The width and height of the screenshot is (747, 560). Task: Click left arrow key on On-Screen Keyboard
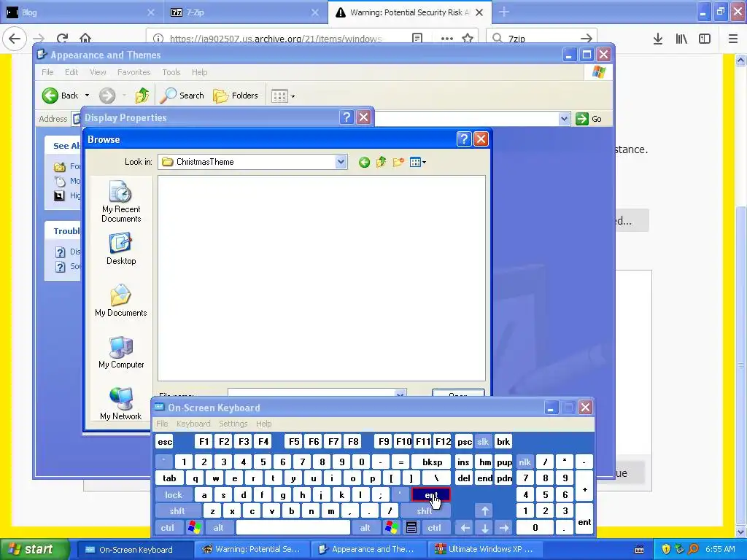[x=465, y=528]
